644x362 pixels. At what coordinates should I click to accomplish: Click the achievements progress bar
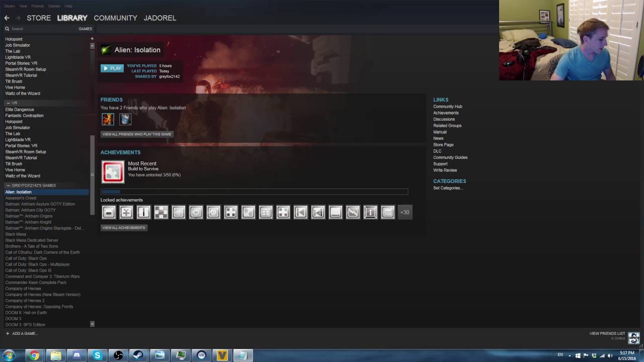pos(254,192)
